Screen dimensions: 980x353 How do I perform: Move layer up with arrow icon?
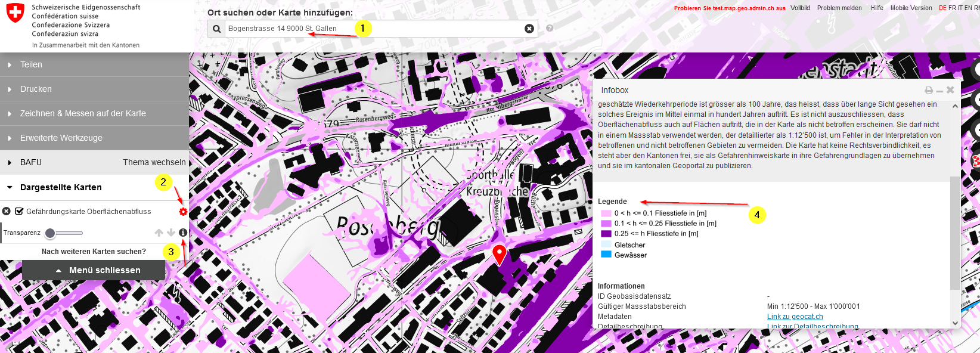[159, 233]
